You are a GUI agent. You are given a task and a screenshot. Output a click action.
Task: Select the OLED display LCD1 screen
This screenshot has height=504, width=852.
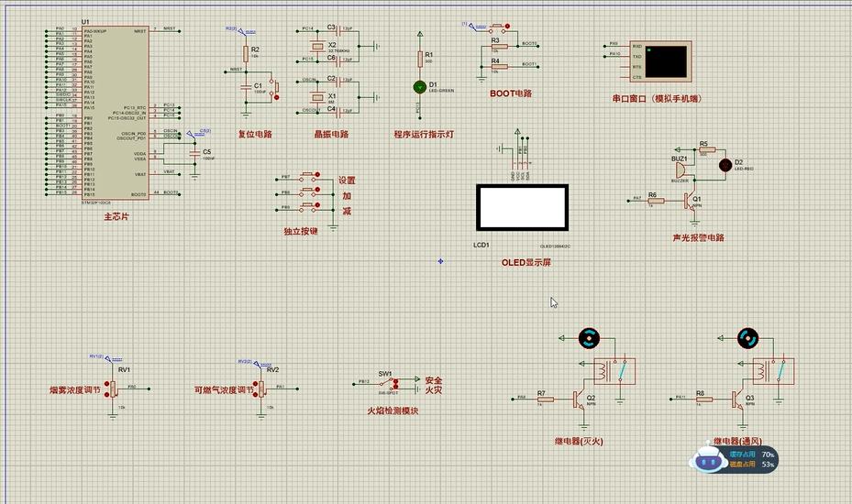[x=522, y=207]
